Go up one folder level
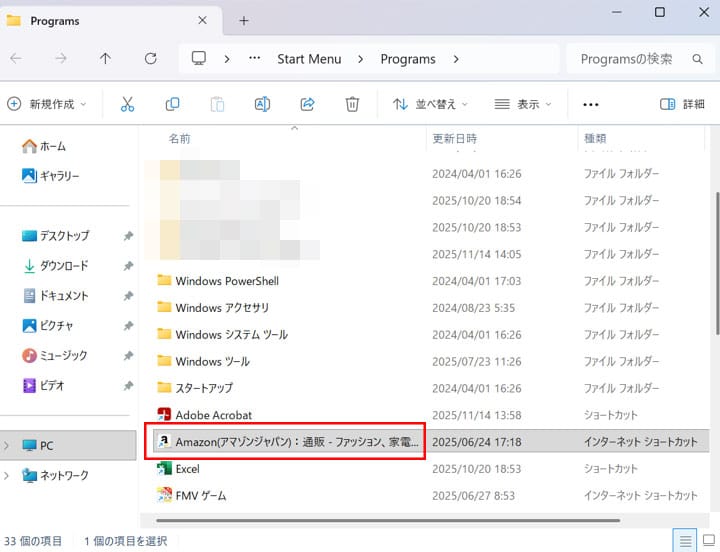Viewport: 720px width, 552px height. click(105, 59)
